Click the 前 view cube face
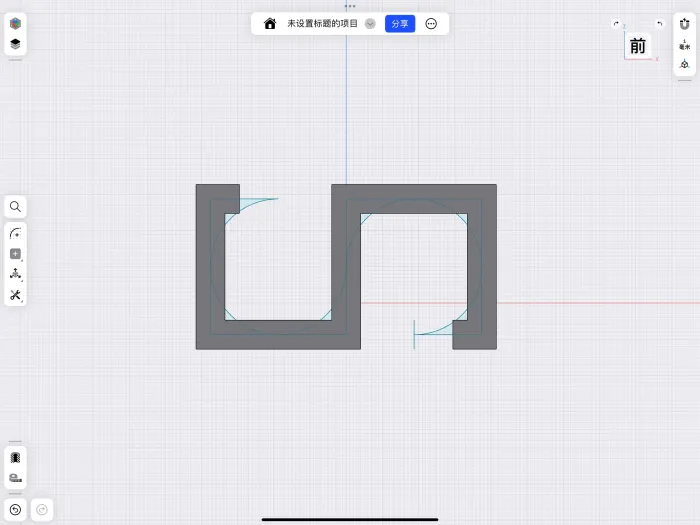700x525 pixels. click(x=638, y=46)
